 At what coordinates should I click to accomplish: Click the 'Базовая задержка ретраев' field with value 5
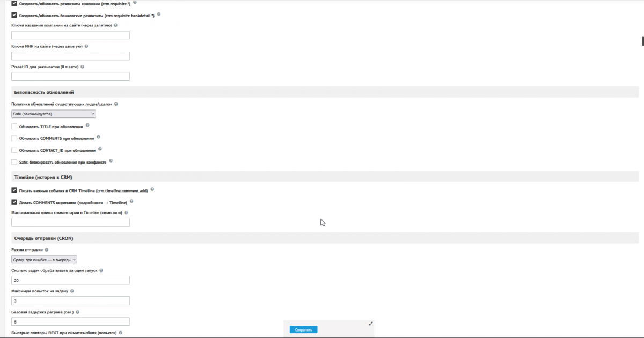tap(70, 322)
